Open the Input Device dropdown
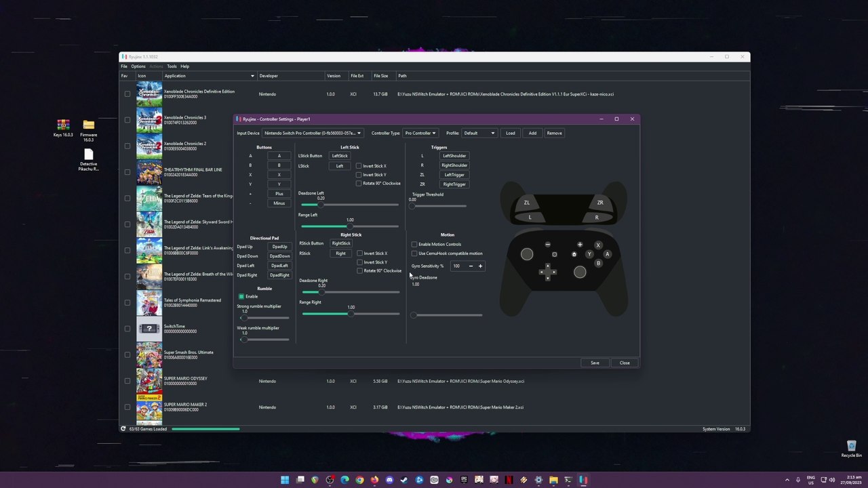868x488 pixels. 313,133
